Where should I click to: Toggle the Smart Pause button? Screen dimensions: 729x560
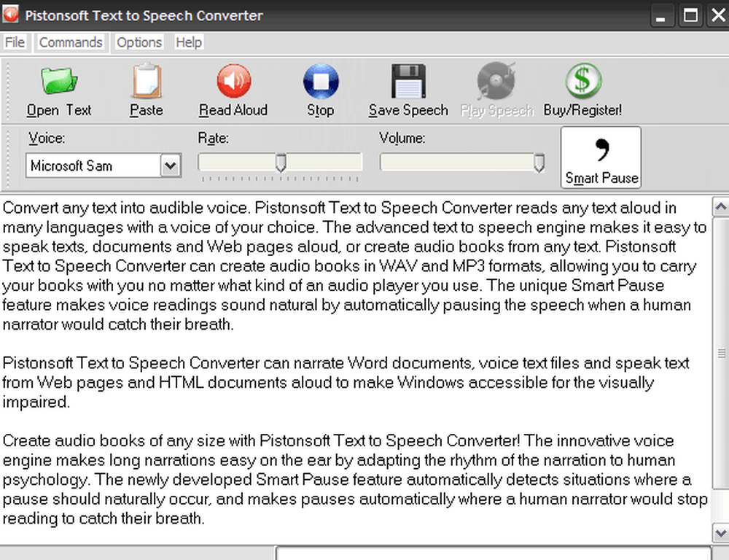tap(601, 157)
